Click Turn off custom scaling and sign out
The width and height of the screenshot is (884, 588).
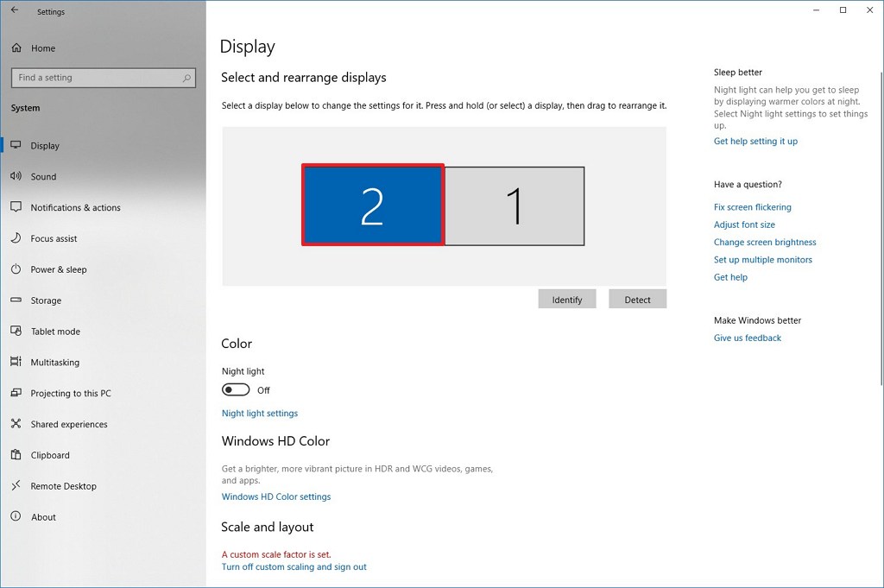click(x=294, y=566)
